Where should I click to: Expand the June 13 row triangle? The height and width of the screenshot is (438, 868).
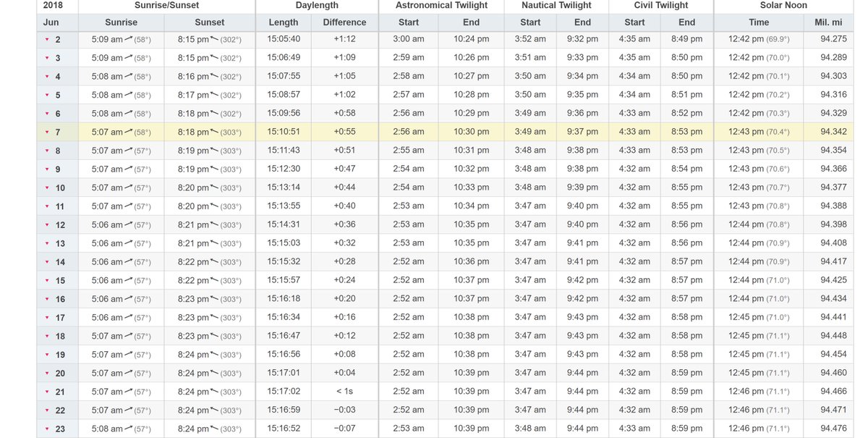tap(47, 244)
